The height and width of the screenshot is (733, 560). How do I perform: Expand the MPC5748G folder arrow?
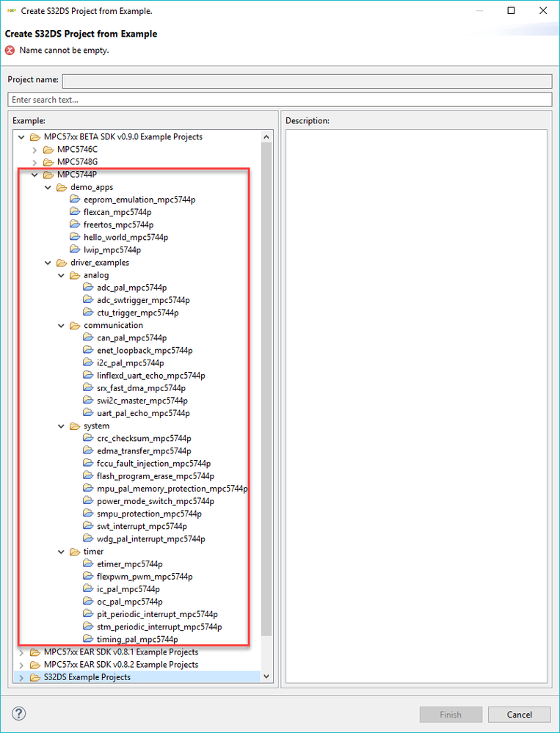coord(34,162)
